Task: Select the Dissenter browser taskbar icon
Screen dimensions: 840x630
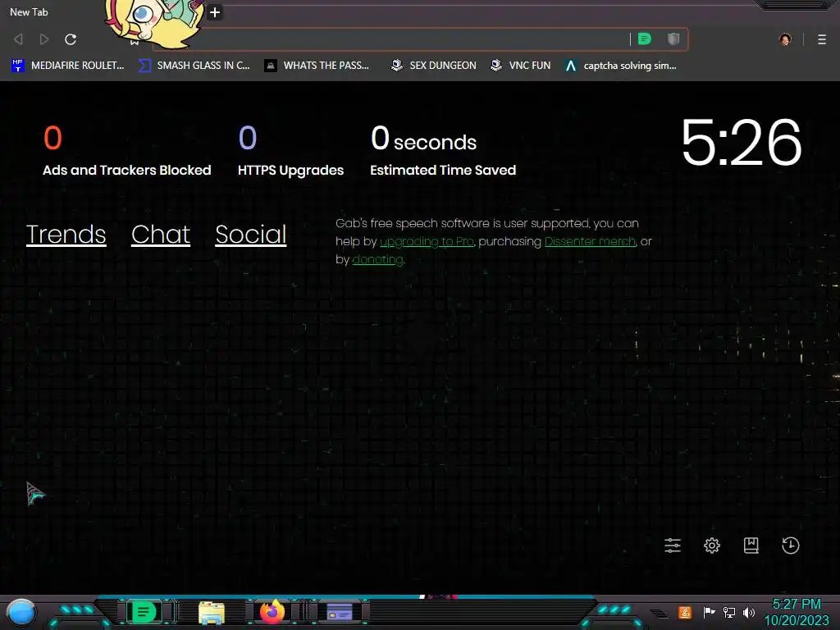Action: [x=144, y=612]
